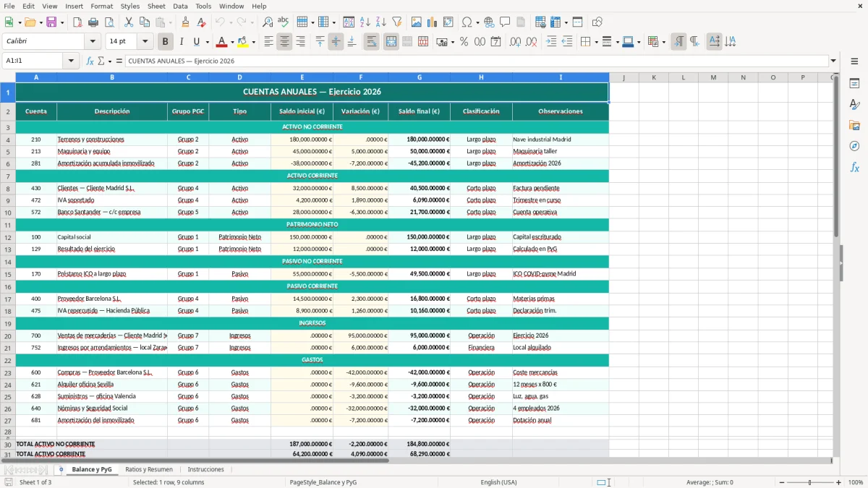868x488 pixels.
Task: Open the Data menu
Action: click(180, 6)
